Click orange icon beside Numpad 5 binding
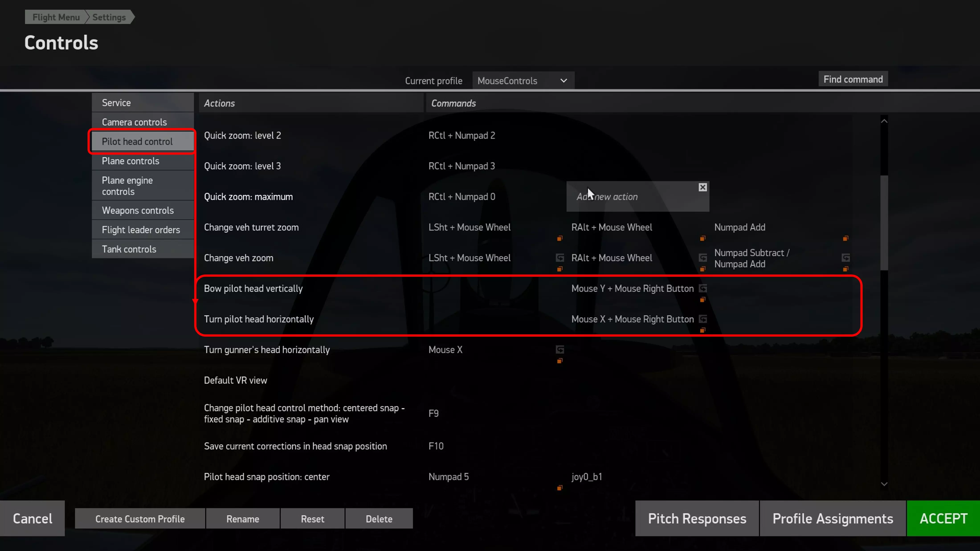The width and height of the screenshot is (980, 551). point(559,488)
